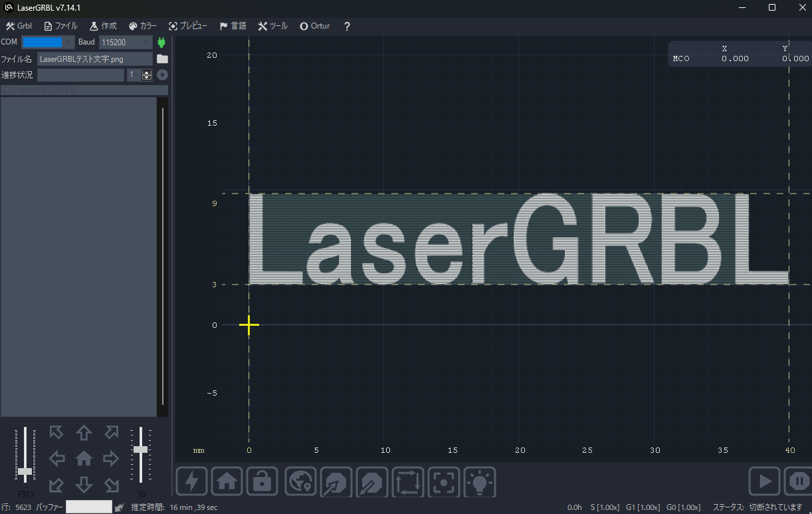The height and width of the screenshot is (514, 812).
Task: Click the 推定時間 16 min ,39 sec text
Action: 174,507
